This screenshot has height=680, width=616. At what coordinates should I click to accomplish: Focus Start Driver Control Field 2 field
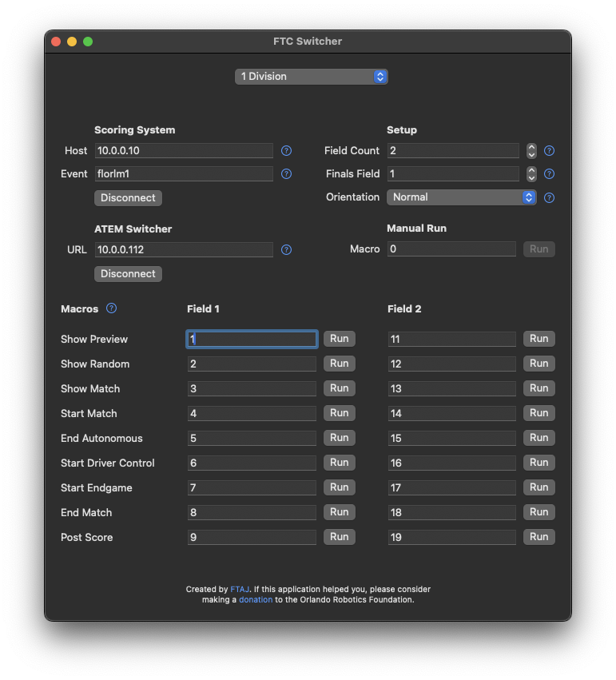pyautogui.click(x=451, y=463)
